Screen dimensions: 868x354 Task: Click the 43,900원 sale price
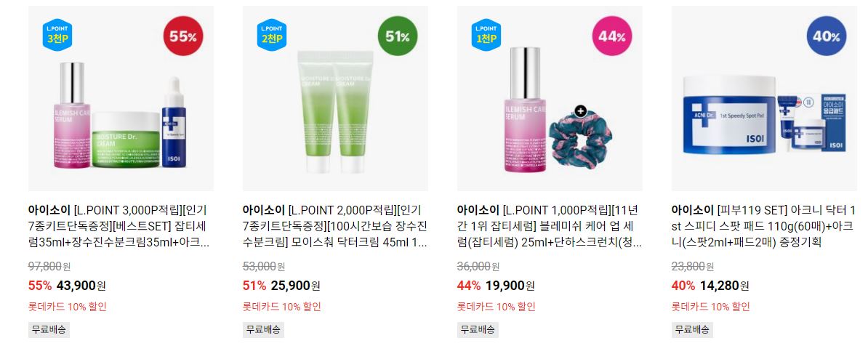click(x=81, y=286)
